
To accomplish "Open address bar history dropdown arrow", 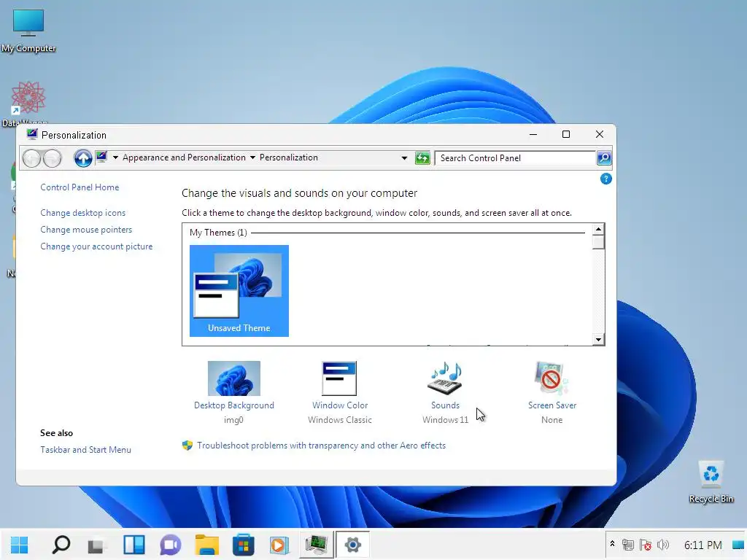I will pos(404,158).
